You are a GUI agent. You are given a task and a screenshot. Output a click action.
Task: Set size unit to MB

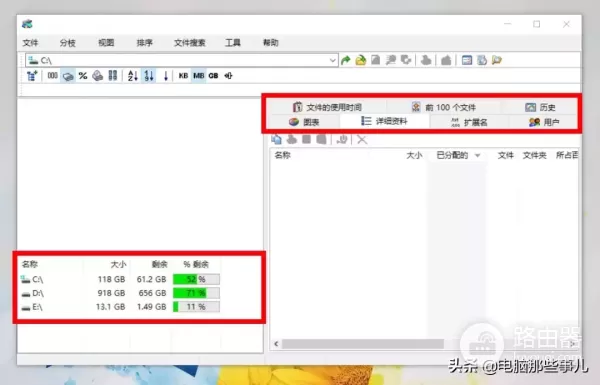click(x=199, y=76)
